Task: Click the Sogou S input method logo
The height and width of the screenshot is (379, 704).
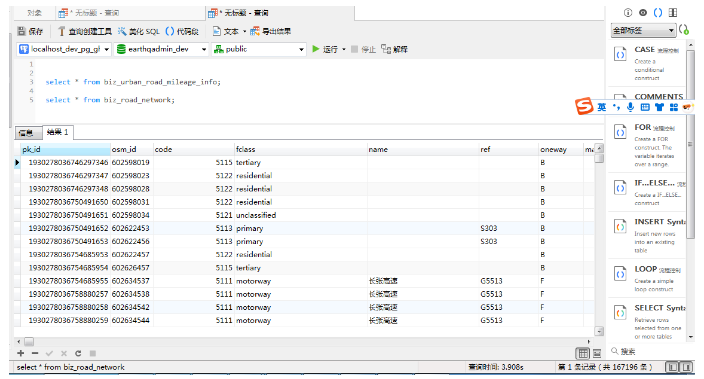Action: coord(584,106)
